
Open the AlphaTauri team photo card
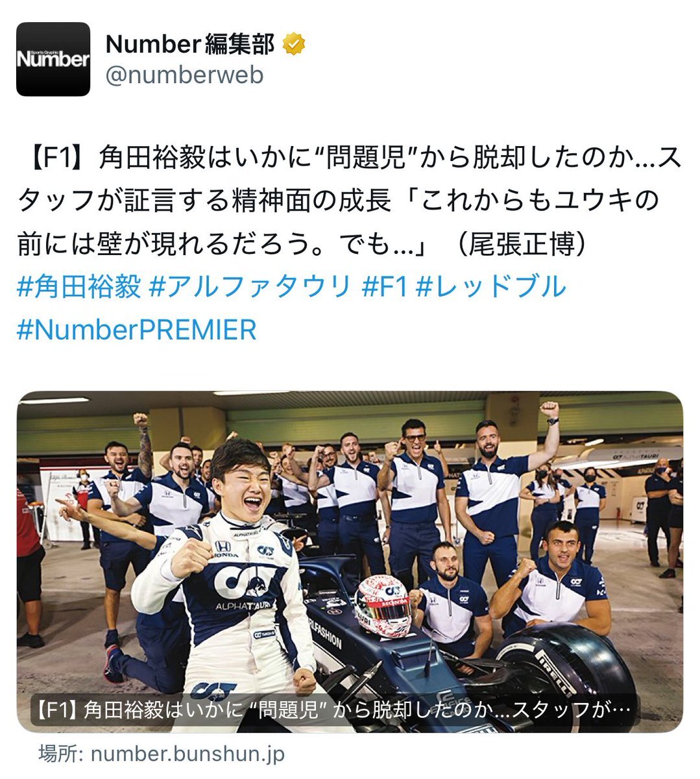click(x=350, y=562)
